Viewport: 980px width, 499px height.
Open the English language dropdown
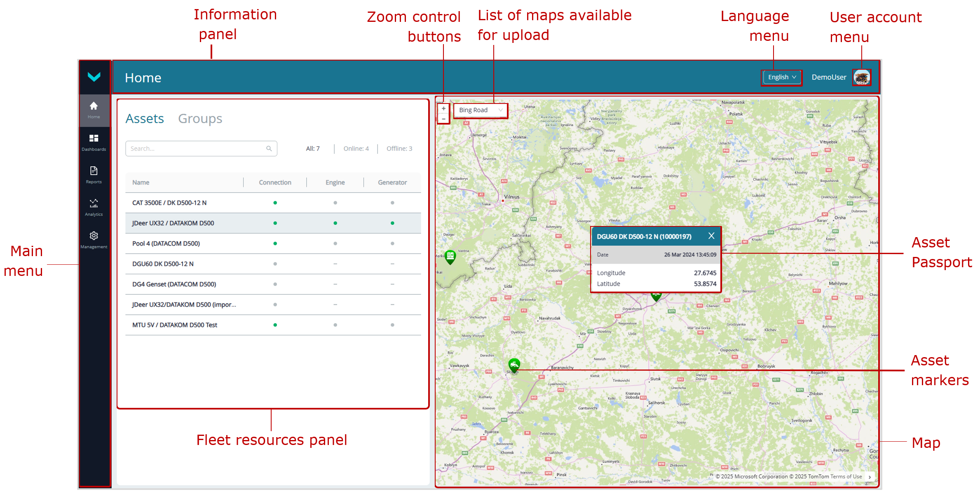pyautogui.click(x=781, y=77)
